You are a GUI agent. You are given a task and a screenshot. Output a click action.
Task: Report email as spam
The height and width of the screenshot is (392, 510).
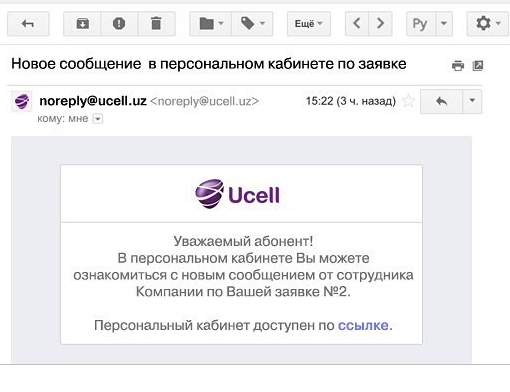pos(119,24)
